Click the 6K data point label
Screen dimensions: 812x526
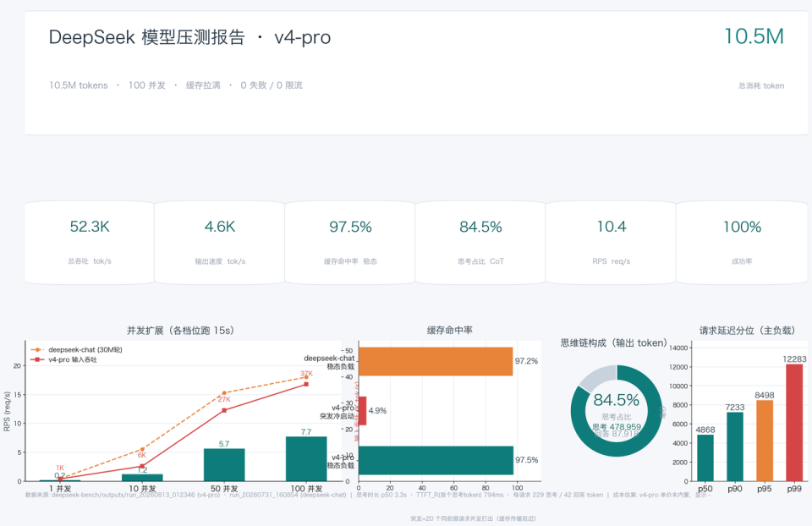142,455
